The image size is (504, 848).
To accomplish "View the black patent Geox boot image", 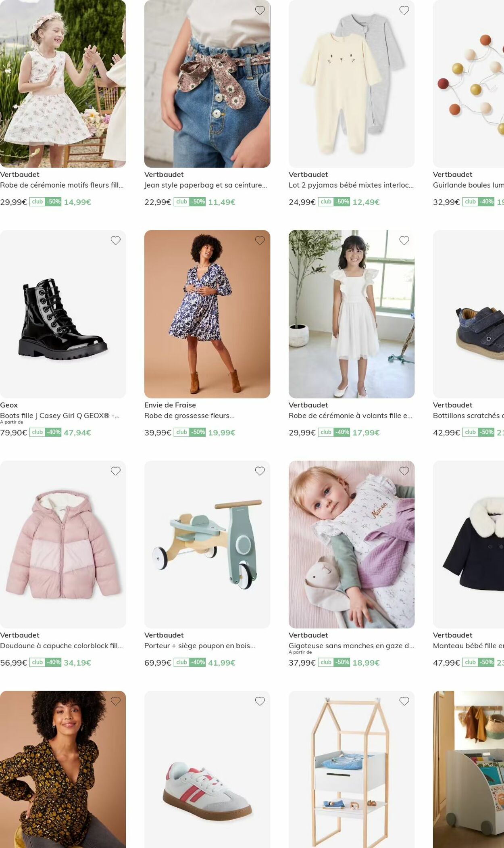I will [x=63, y=314].
